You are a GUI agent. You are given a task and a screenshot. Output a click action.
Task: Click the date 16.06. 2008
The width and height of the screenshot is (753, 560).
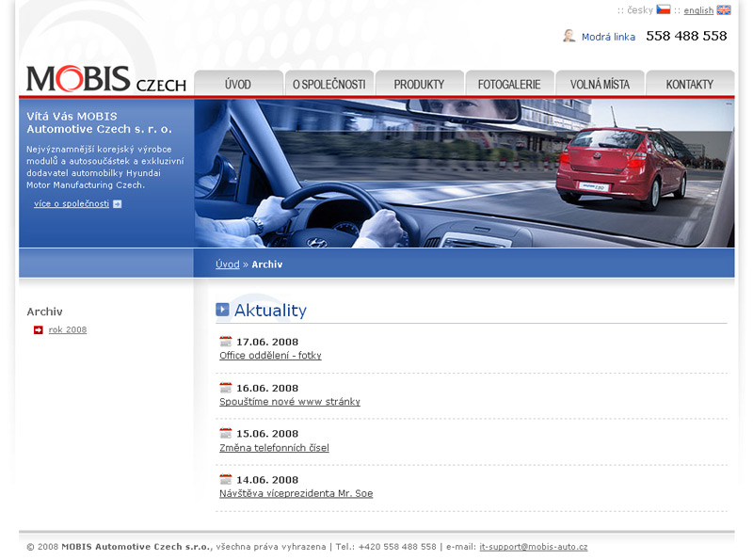(x=267, y=388)
